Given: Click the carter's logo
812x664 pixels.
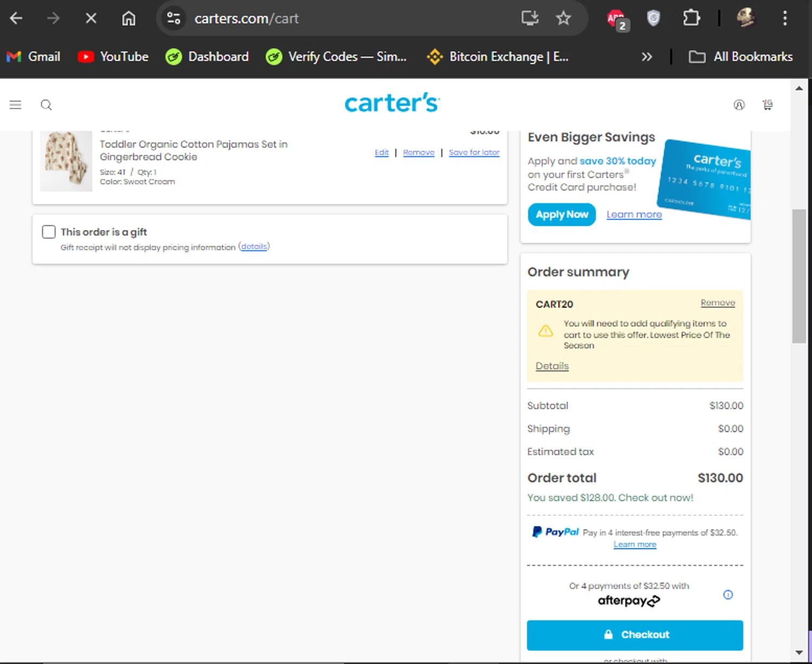Looking at the screenshot, I should pos(392,103).
